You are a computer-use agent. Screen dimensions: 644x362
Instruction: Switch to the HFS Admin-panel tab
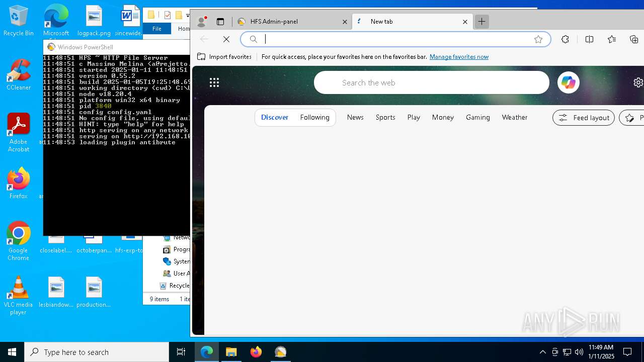click(292, 22)
